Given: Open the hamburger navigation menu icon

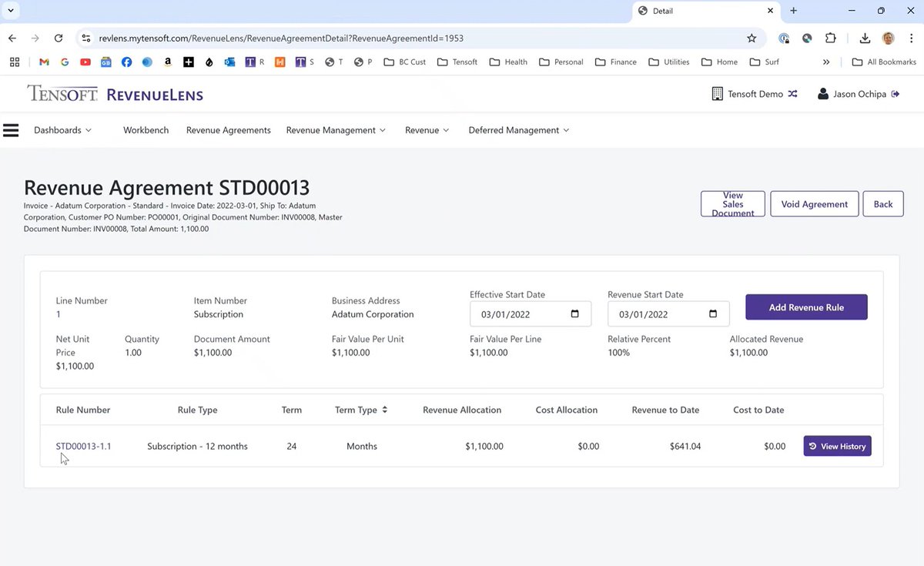Looking at the screenshot, I should tap(11, 130).
